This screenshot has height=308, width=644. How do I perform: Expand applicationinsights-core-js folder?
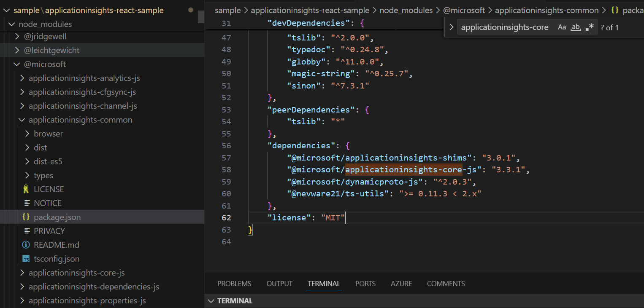[x=22, y=273]
